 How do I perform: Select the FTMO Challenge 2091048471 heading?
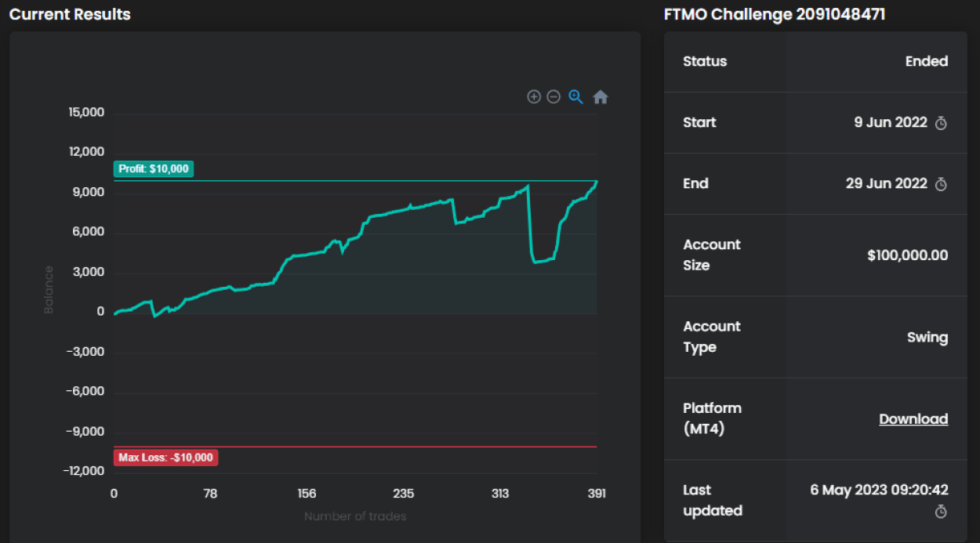(x=775, y=15)
